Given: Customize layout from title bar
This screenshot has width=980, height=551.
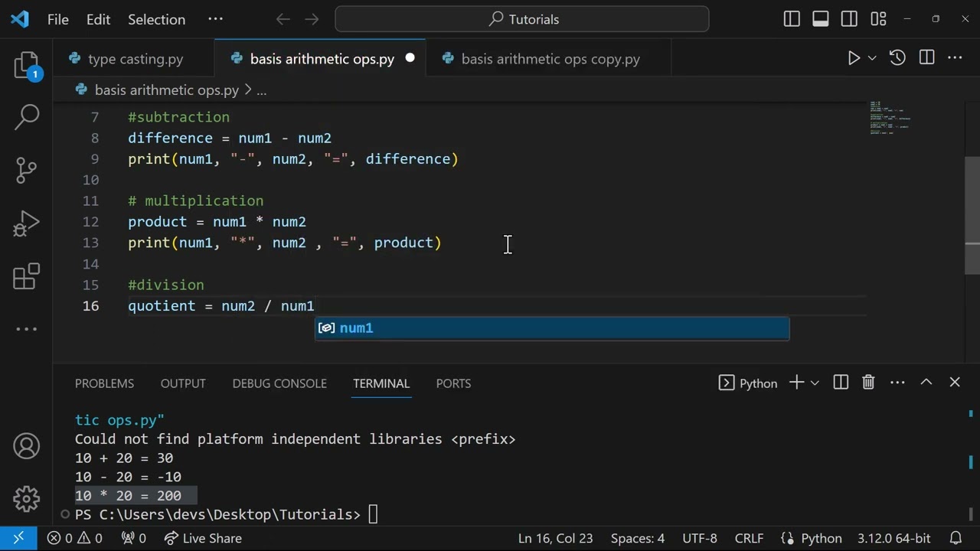Looking at the screenshot, I should 878,19.
